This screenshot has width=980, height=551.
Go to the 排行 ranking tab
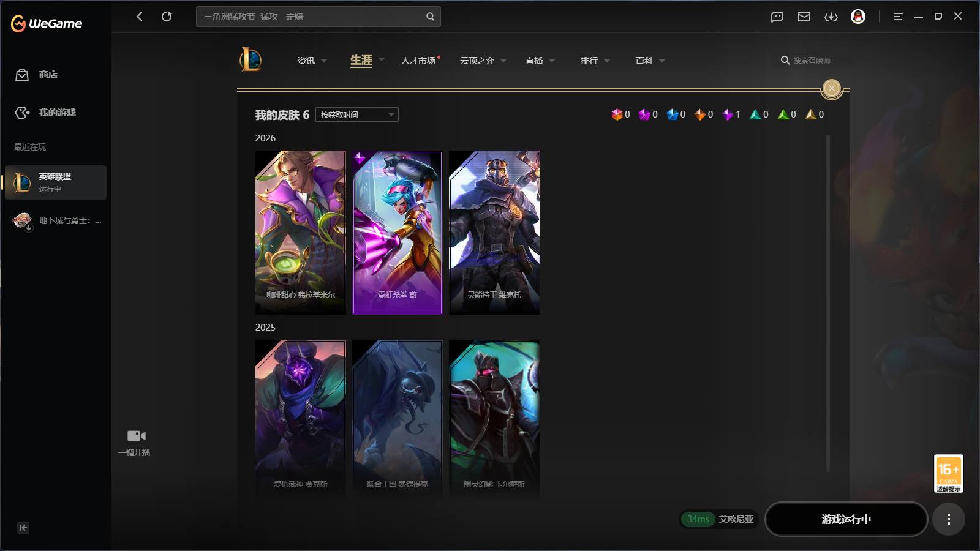tap(589, 61)
